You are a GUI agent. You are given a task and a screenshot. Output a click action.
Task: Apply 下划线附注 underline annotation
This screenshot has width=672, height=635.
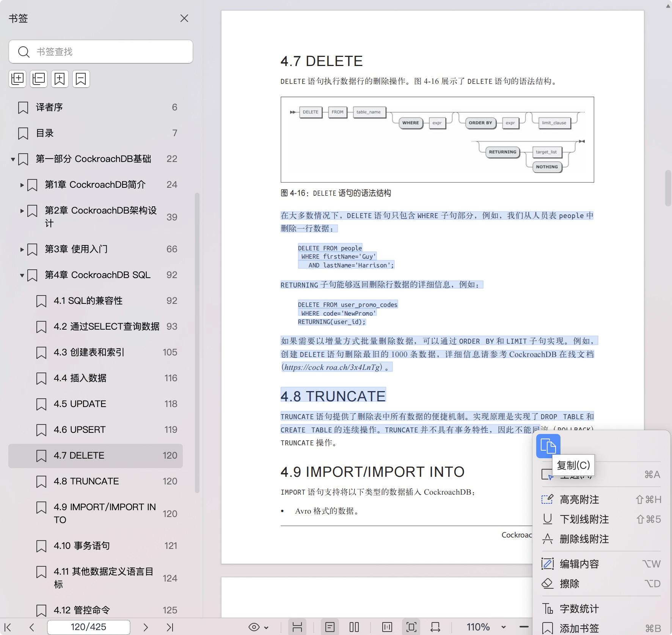(x=583, y=519)
